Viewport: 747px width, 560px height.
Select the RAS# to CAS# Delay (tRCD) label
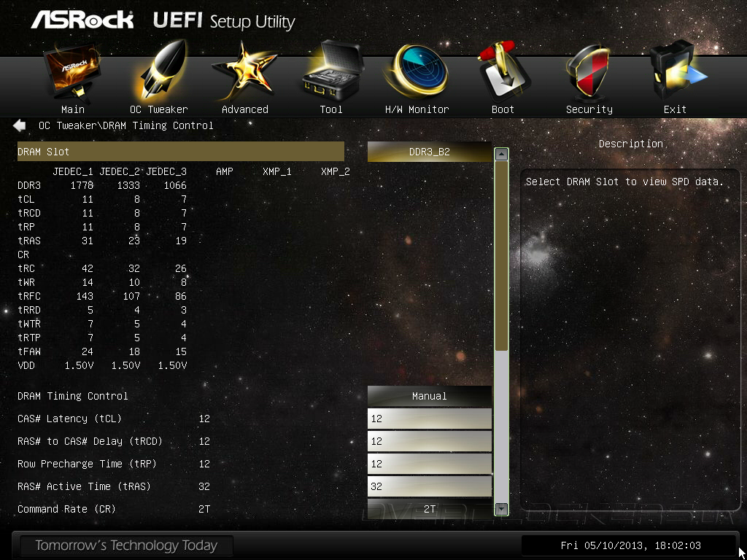click(x=90, y=441)
